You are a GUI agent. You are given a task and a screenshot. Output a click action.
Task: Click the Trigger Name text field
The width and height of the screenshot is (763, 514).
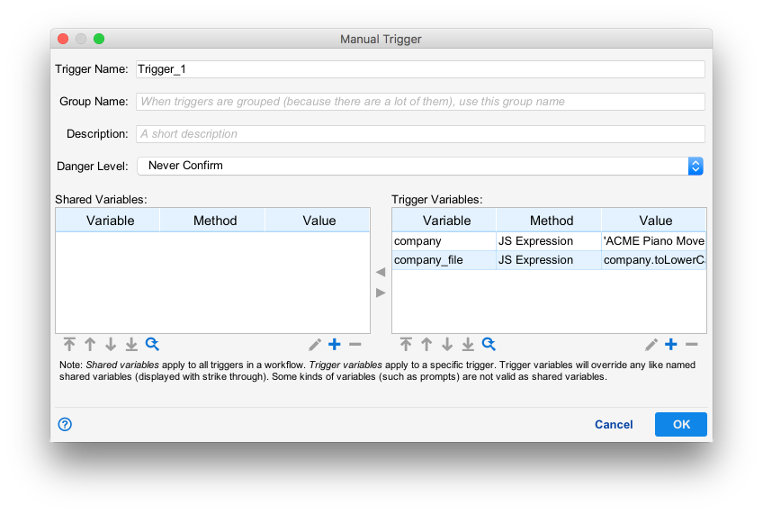[x=419, y=69]
